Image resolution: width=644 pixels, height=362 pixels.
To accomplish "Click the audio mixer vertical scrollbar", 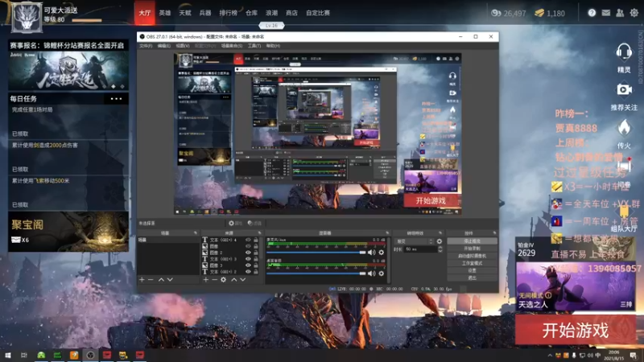I will coord(389,260).
